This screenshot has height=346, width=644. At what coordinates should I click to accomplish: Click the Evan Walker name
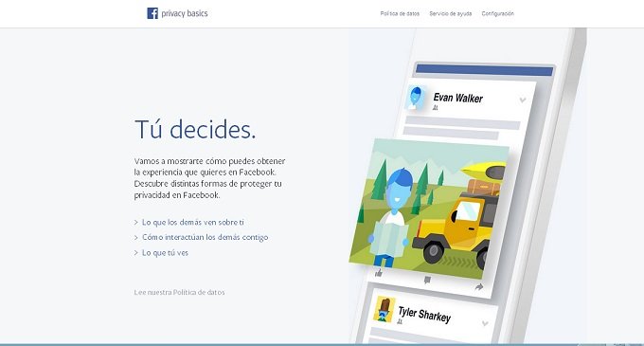pyautogui.click(x=458, y=98)
